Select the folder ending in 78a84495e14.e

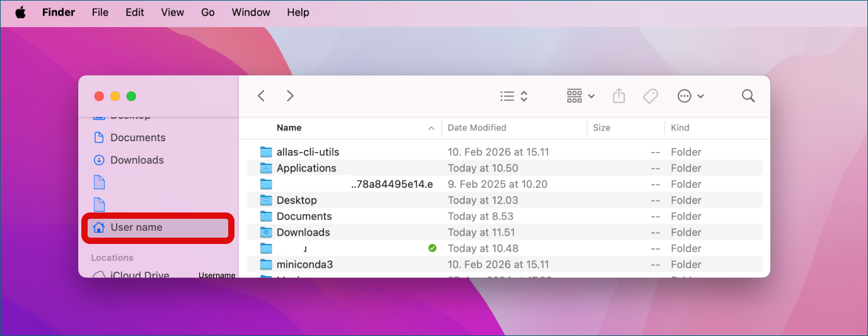pos(504,185)
